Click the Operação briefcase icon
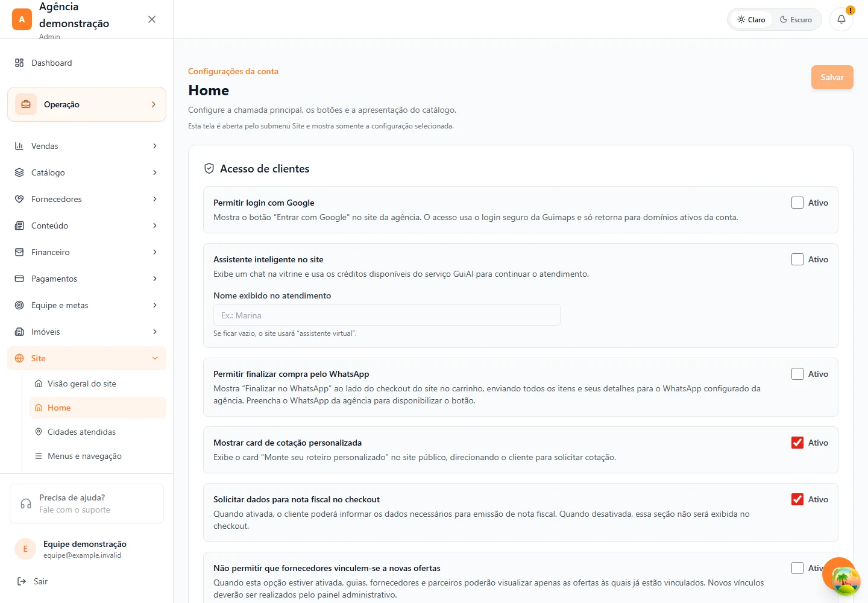 (x=26, y=104)
